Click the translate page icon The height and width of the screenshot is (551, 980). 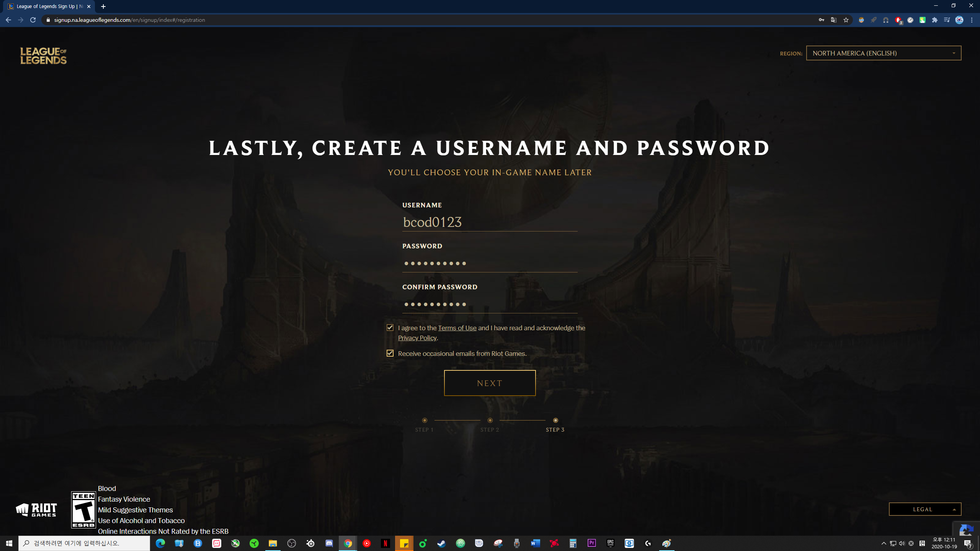coord(834,20)
